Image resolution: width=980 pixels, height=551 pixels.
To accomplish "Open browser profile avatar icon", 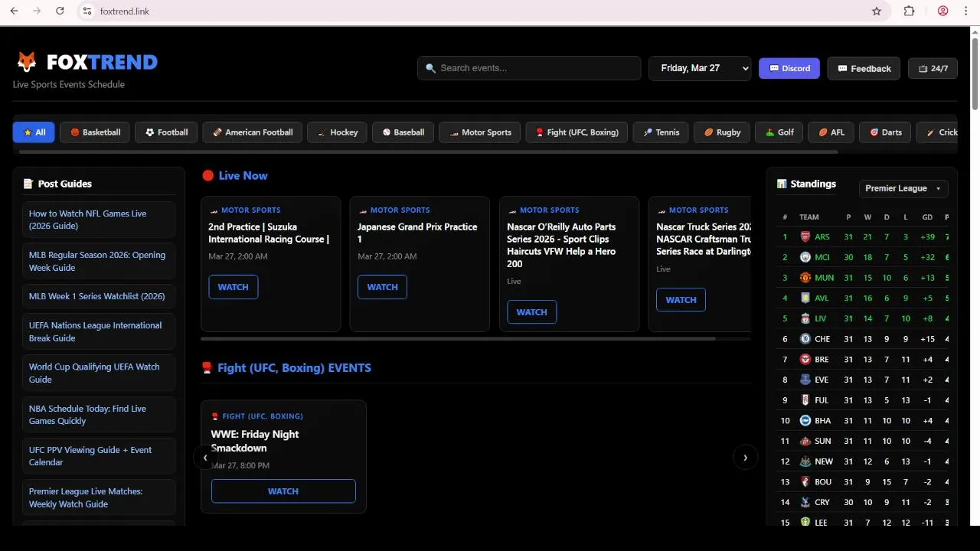I will [x=943, y=11].
